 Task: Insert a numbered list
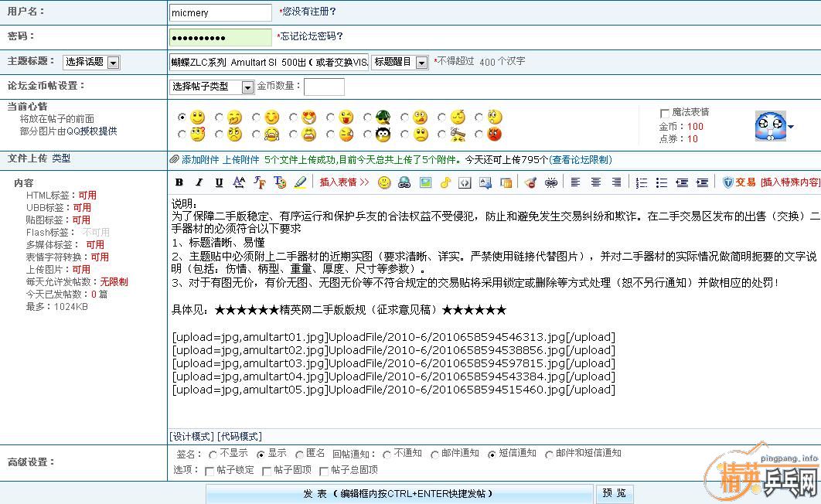tap(642, 182)
